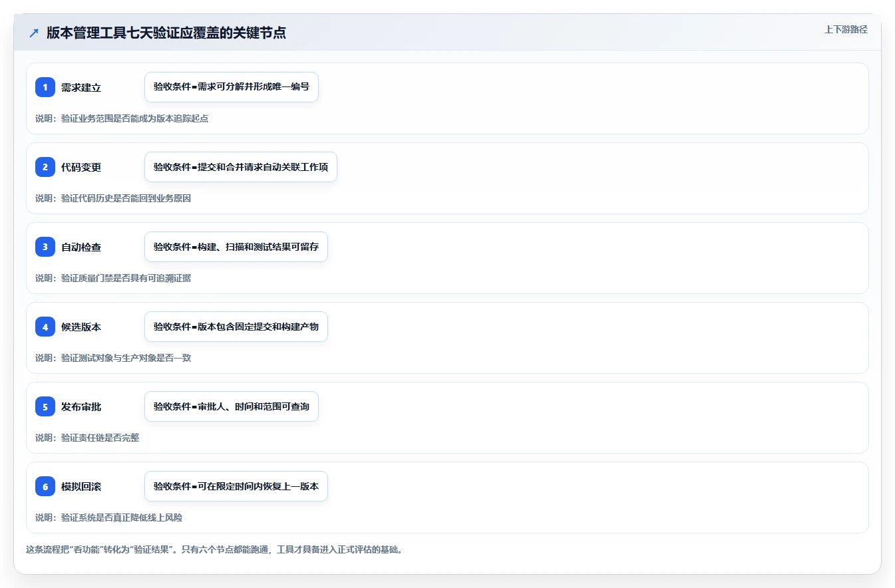Screen dimensions: 895x588
Task: Select the 版本包含固定提交和构建产物 condition box
Action: [x=236, y=327]
